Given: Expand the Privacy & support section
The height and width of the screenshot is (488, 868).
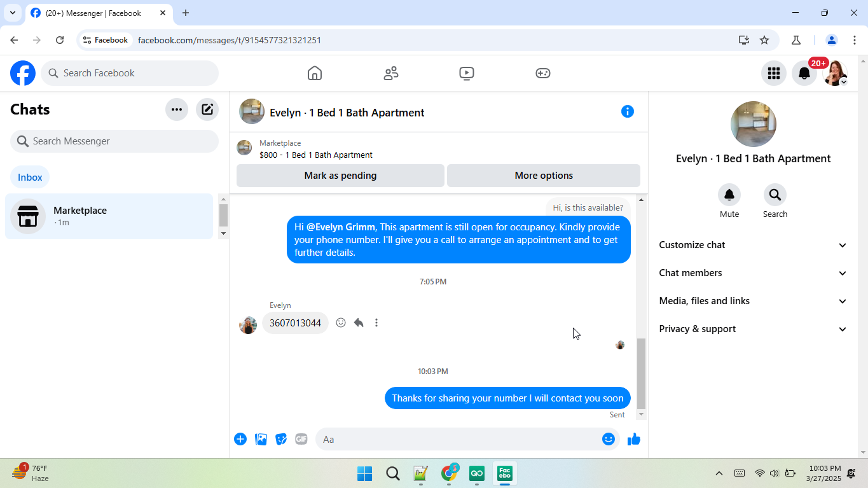Looking at the screenshot, I should click(x=754, y=329).
